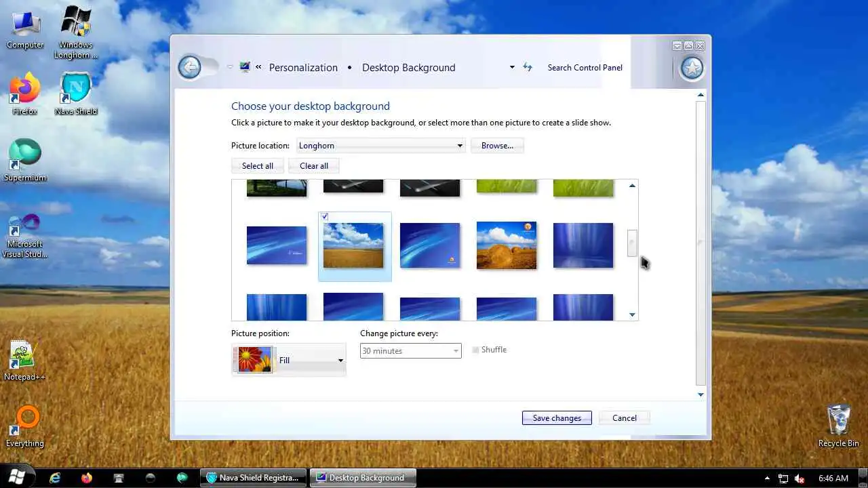The image size is (868, 488).
Task: Open the Picture position Fill dropdown
Action: [289, 360]
